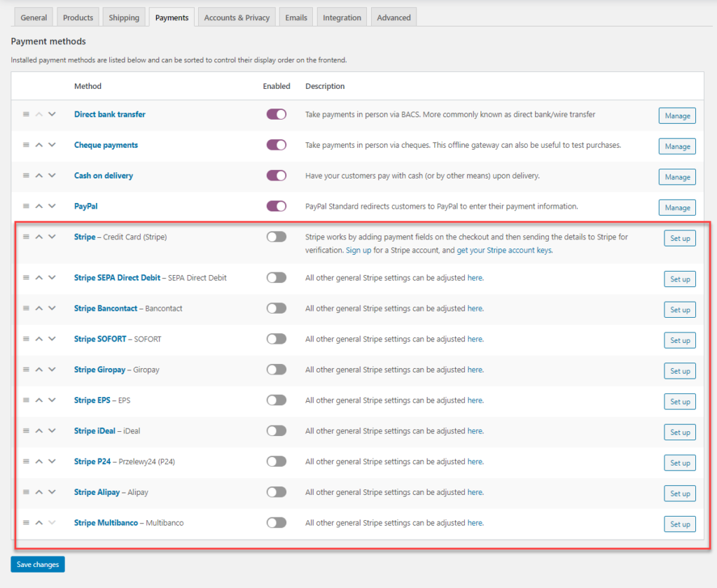The width and height of the screenshot is (717, 588).
Task: Click Set up for Stripe Multibanco
Action: tap(680, 524)
